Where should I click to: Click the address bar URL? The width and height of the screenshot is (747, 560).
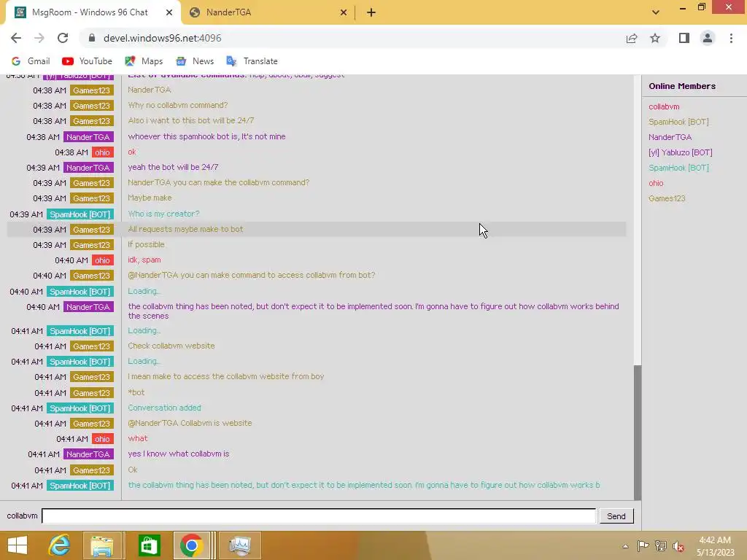[x=163, y=38]
